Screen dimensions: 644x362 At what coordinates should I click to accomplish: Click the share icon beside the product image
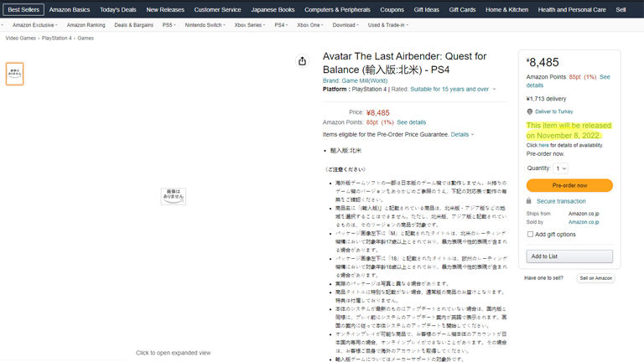[302, 61]
